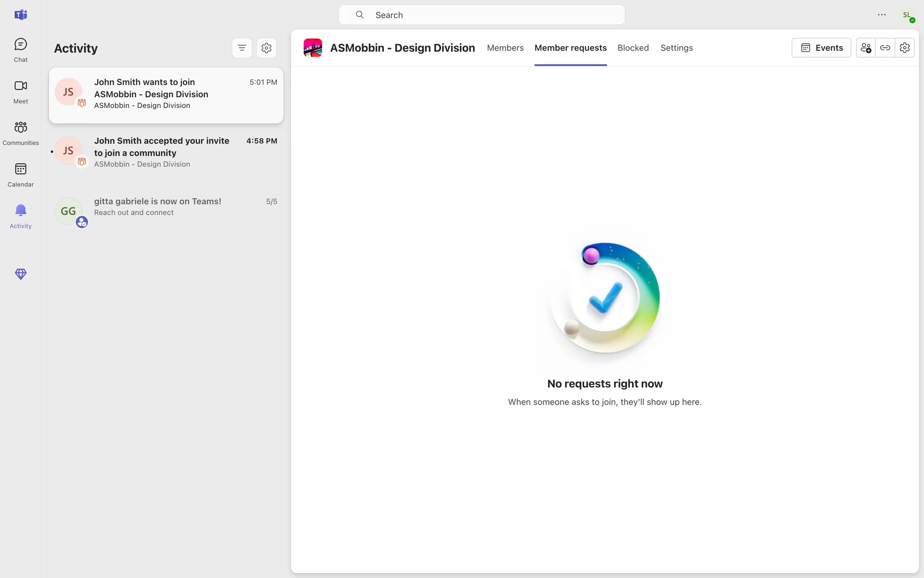Open the Activity filter icon
The image size is (924, 578).
point(242,48)
